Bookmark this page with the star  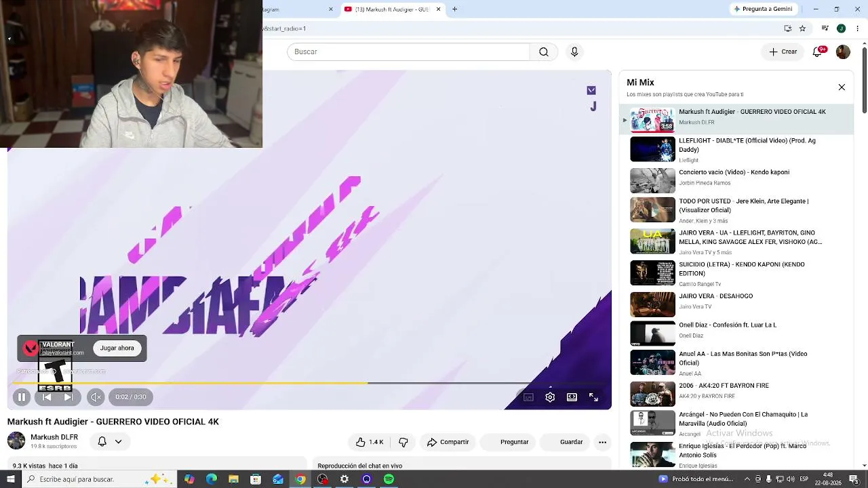point(802,28)
